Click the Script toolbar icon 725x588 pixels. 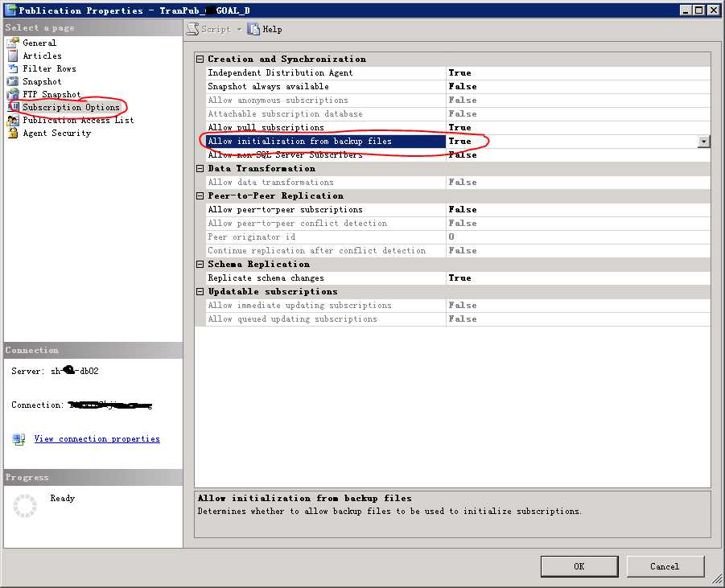tap(192, 29)
